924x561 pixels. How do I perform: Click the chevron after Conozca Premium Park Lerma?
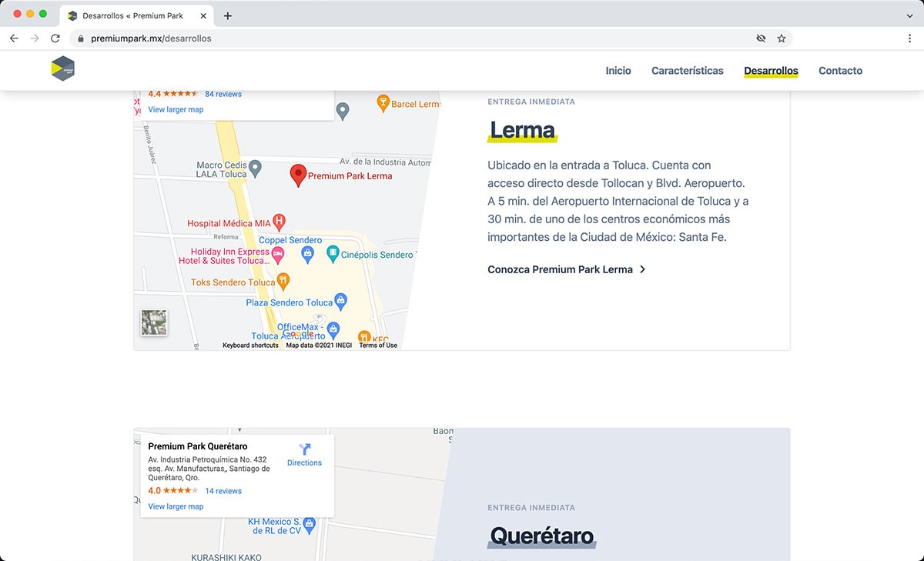(x=643, y=269)
